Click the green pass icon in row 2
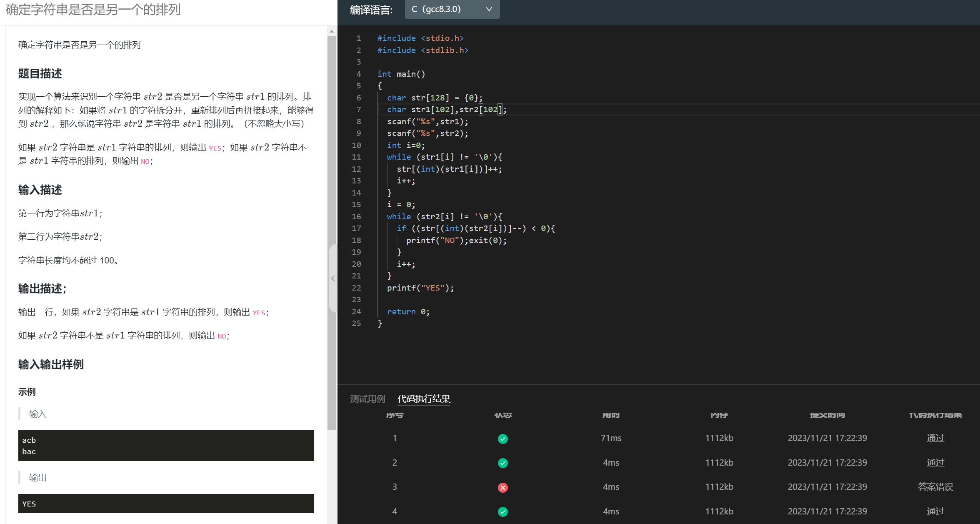This screenshot has height=524, width=980. (503, 463)
